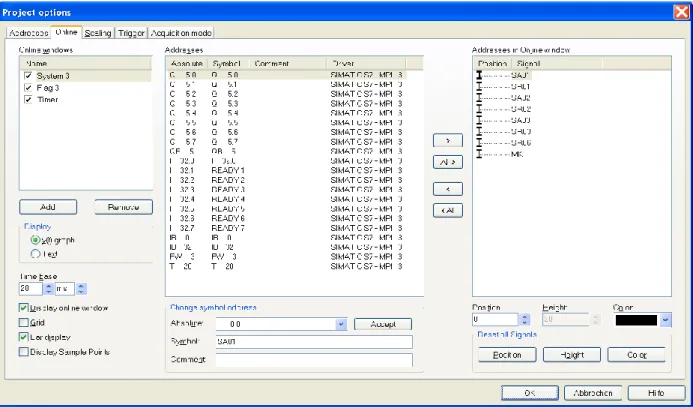Select the READY 2 address row

[x=286, y=180]
